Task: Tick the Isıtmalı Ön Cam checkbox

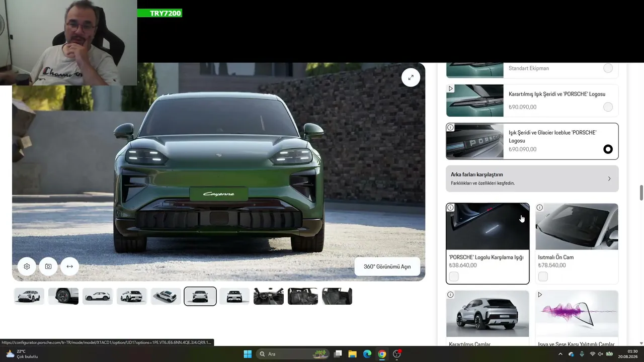Action: [543, 277]
